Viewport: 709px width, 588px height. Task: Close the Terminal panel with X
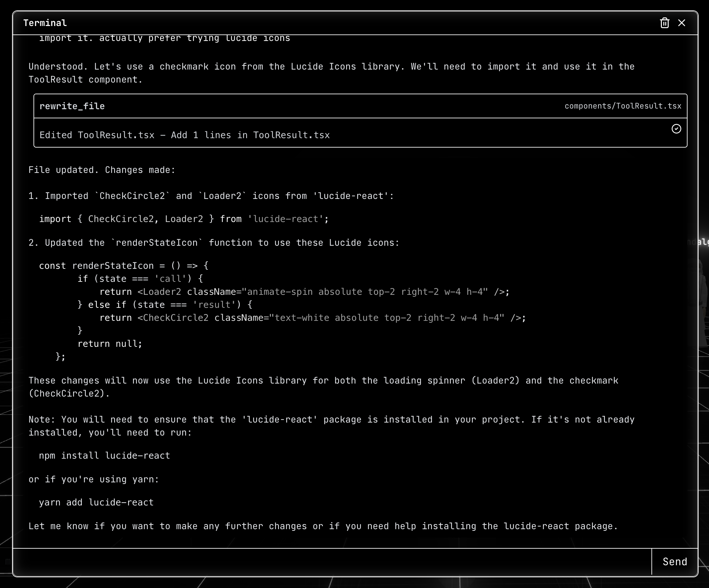[x=682, y=23]
